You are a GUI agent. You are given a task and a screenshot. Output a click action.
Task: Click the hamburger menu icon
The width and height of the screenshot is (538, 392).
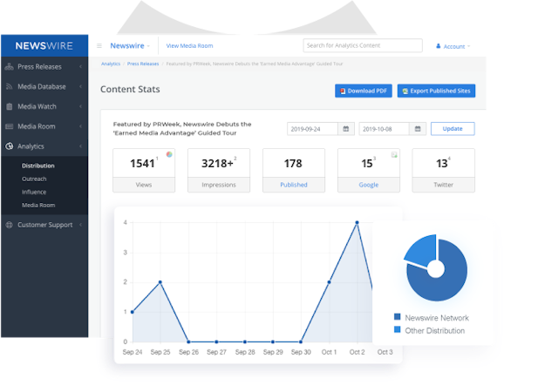pyautogui.click(x=99, y=45)
